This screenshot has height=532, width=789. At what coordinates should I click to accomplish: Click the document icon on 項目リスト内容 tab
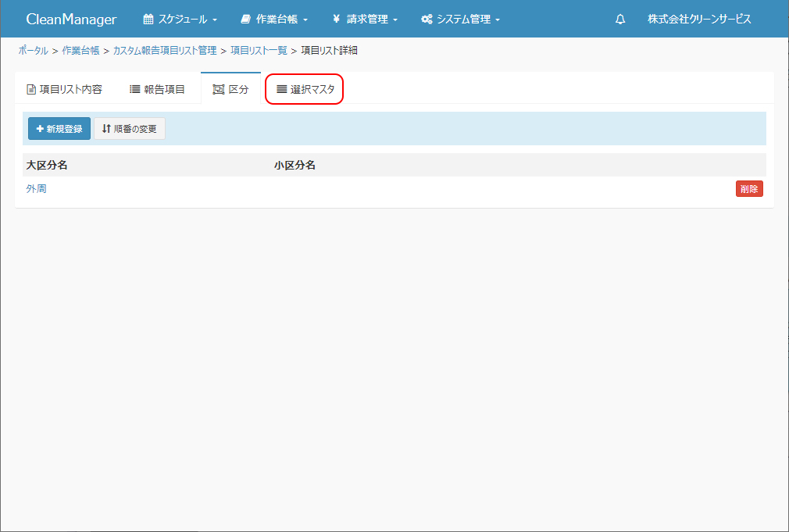tap(31, 89)
